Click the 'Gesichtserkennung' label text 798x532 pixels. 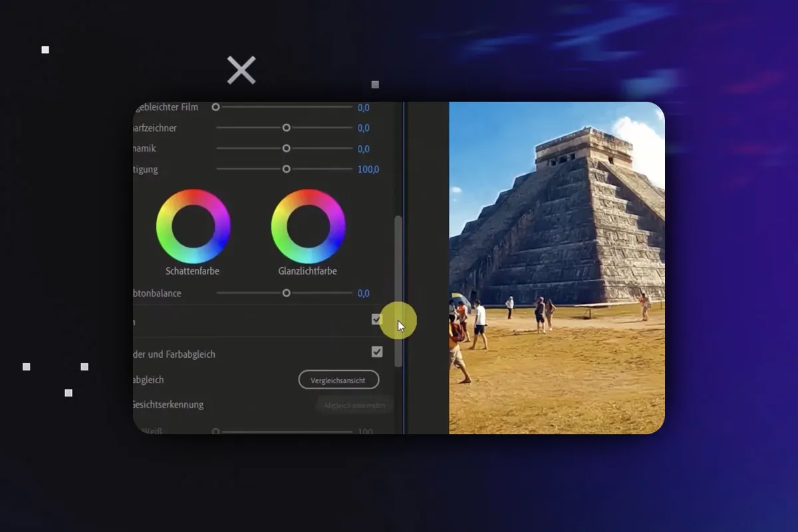pos(168,404)
